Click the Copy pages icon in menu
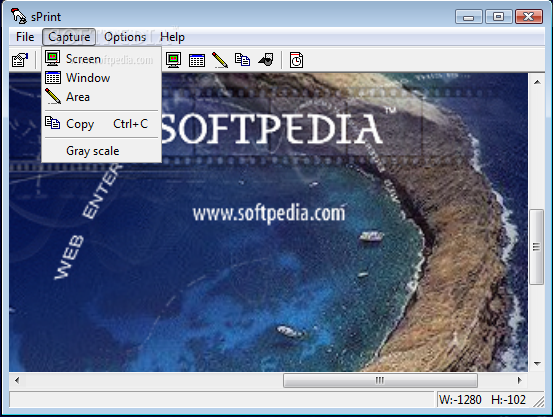 pyautogui.click(x=53, y=123)
